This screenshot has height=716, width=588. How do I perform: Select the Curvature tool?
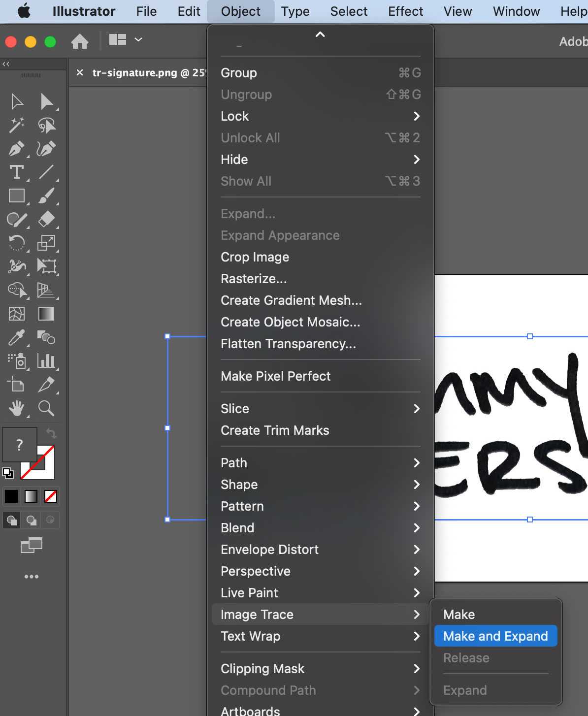[x=47, y=149]
